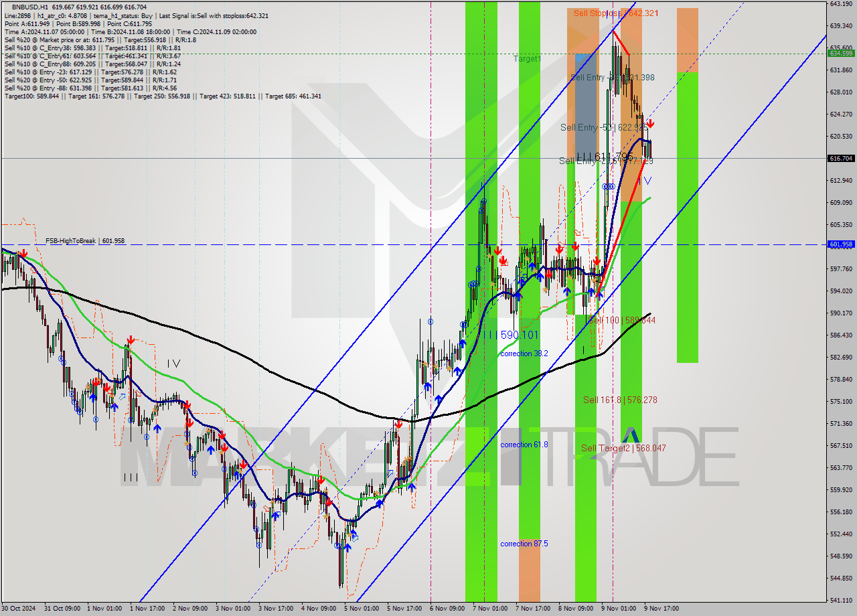
Task: Click 639.340 on the price axis
Action: [841, 25]
